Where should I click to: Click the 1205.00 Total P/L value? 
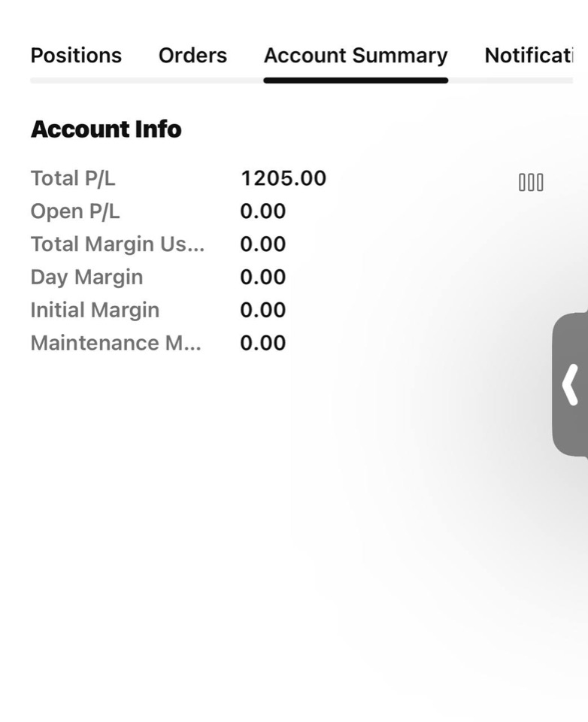click(x=283, y=178)
